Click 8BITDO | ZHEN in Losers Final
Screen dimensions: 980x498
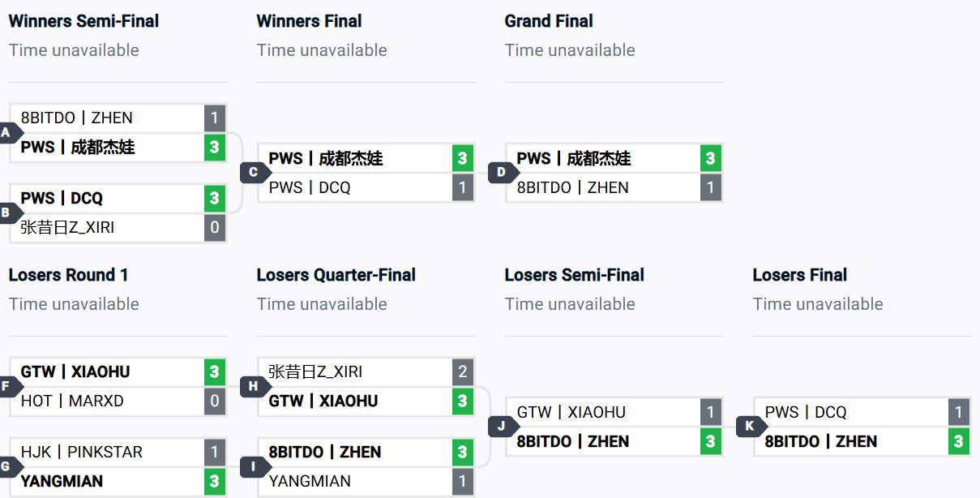pos(821,441)
